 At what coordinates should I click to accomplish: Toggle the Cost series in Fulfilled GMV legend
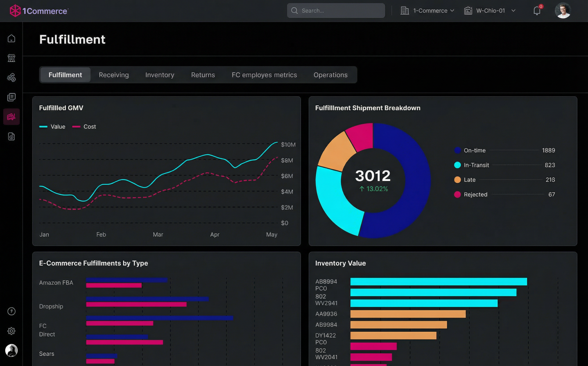85,126
